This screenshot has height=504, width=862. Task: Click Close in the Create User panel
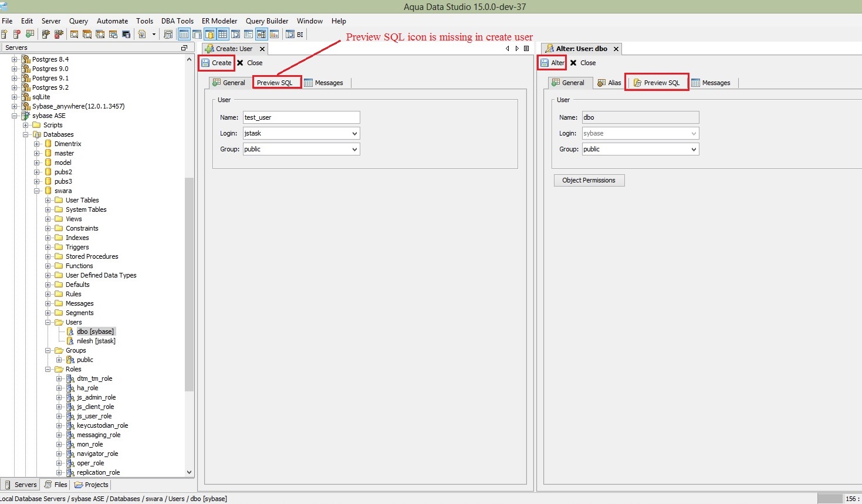pyautogui.click(x=249, y=63)
